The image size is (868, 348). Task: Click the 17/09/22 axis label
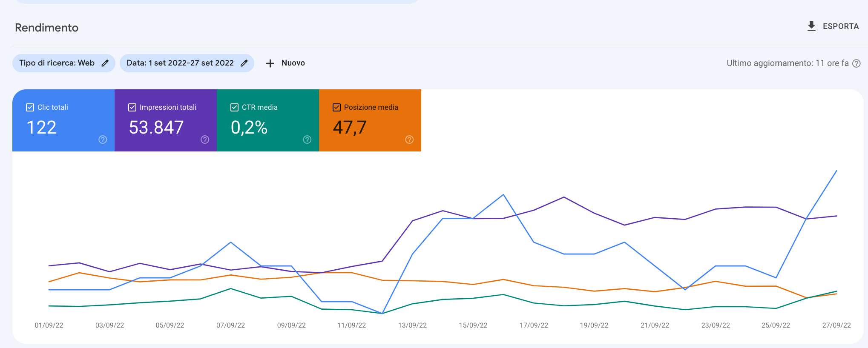point(534,325)
